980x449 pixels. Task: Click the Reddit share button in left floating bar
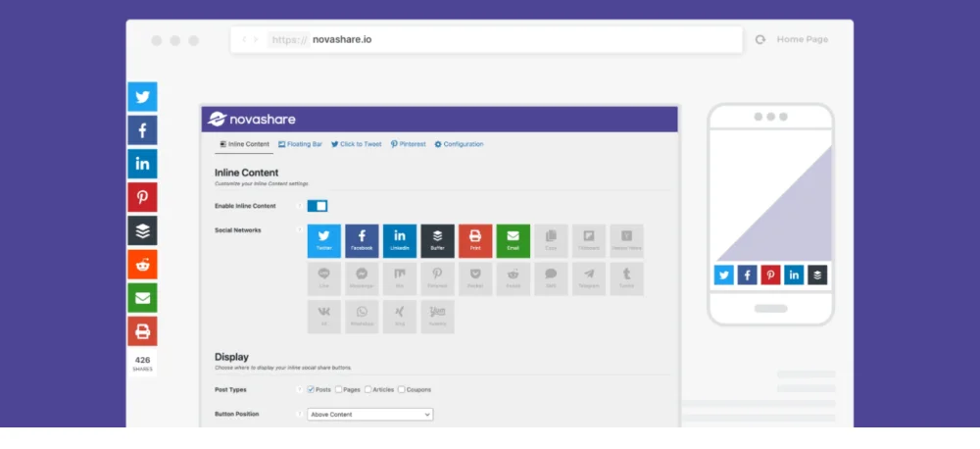pyautogui.click(x=142, y=264)
